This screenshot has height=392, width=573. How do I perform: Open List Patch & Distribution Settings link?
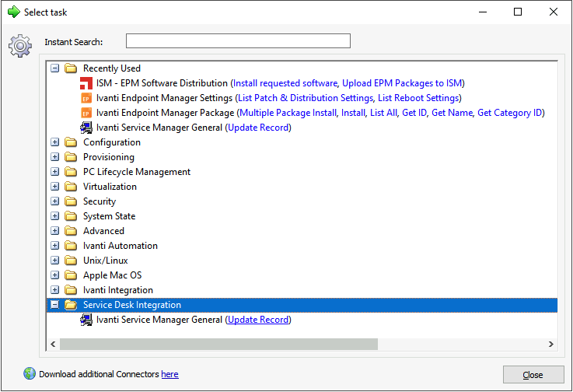point(306,98)
